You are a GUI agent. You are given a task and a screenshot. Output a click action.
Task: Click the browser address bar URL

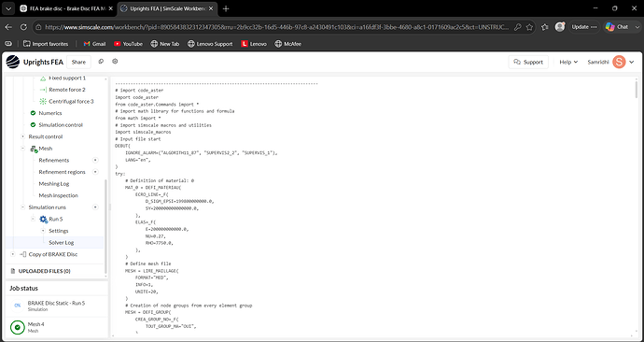tap(277, 27)
